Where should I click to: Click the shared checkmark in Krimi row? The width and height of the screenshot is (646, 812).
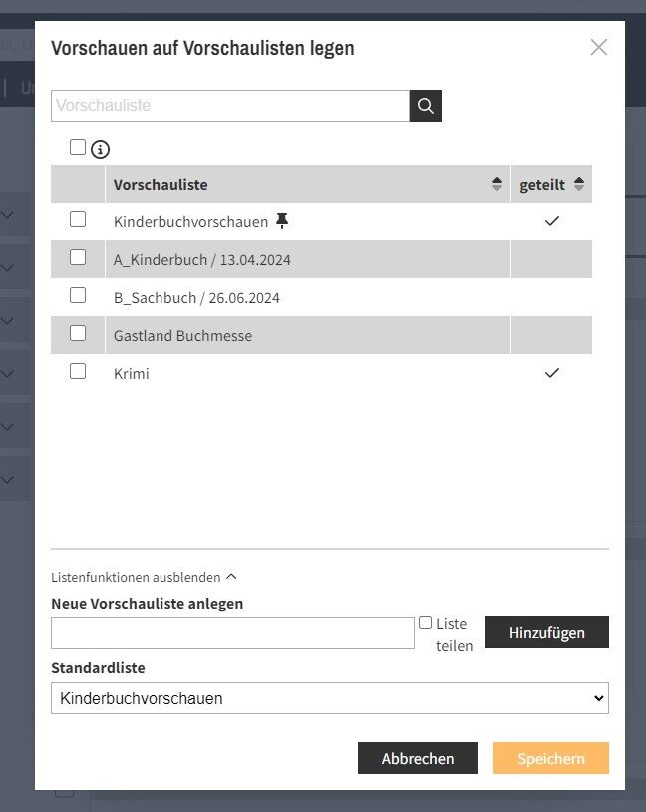coord(552,373)
